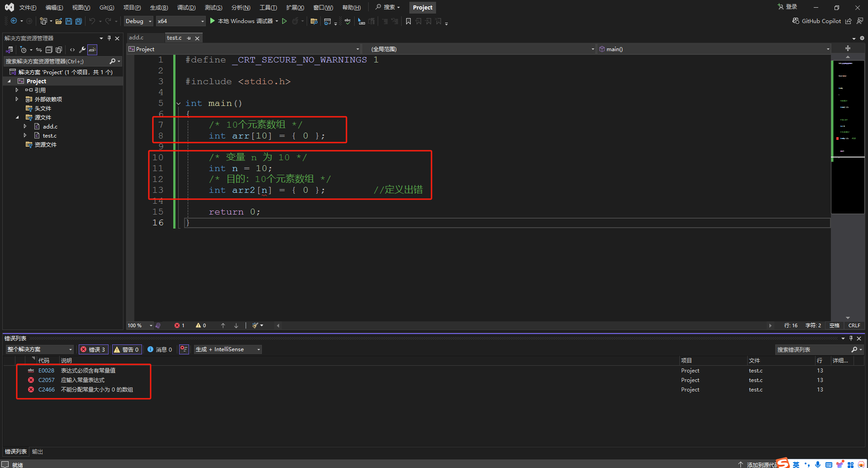Open the 文件(F) menu
The width and height of the screenshot is (868, 468).
click(x=28, y=8)
